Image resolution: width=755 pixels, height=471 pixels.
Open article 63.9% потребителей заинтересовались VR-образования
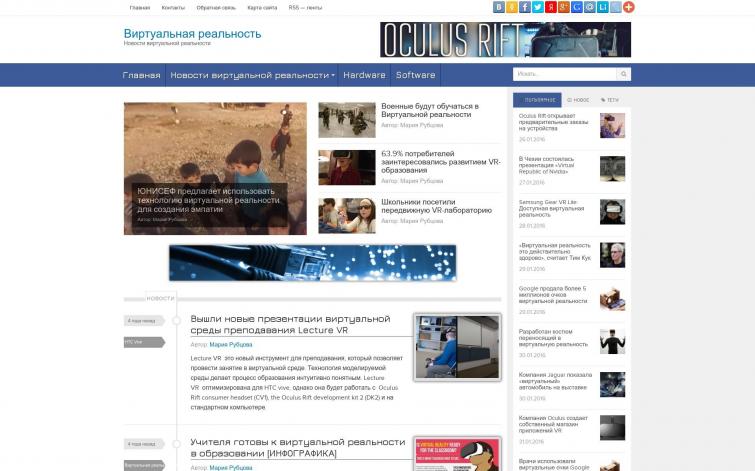(x=441, y=162)
